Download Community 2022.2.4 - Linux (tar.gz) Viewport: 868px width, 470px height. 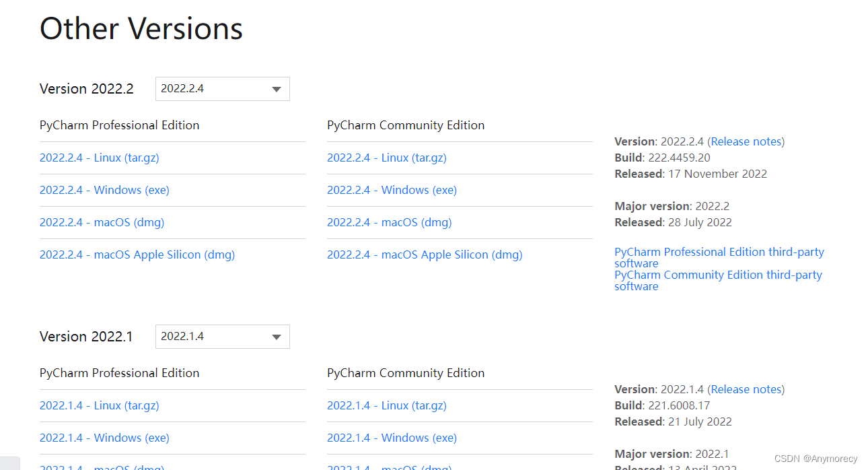tap(387, 158)
